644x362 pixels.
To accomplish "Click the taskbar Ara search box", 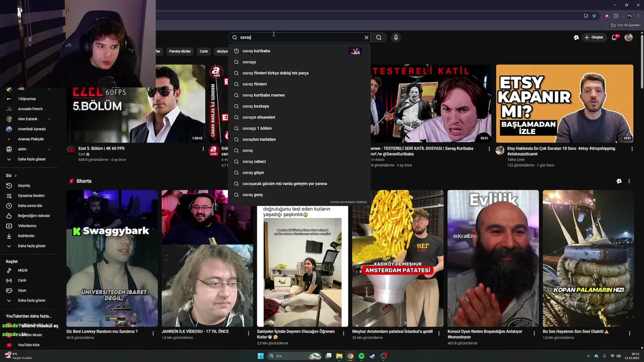I will point(294,356).
